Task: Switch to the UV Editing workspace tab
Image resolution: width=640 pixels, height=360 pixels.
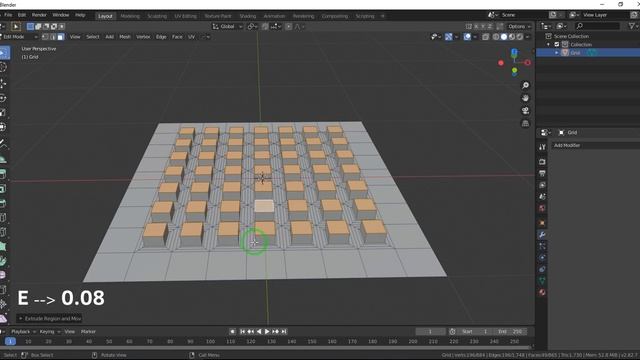Action: (185, 16)
